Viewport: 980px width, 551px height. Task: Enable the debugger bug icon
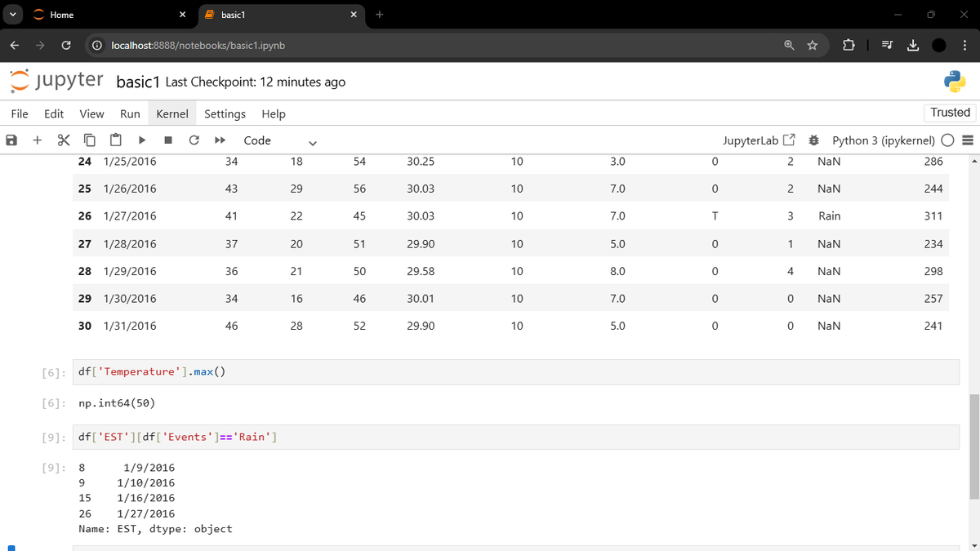click(813, 140)
